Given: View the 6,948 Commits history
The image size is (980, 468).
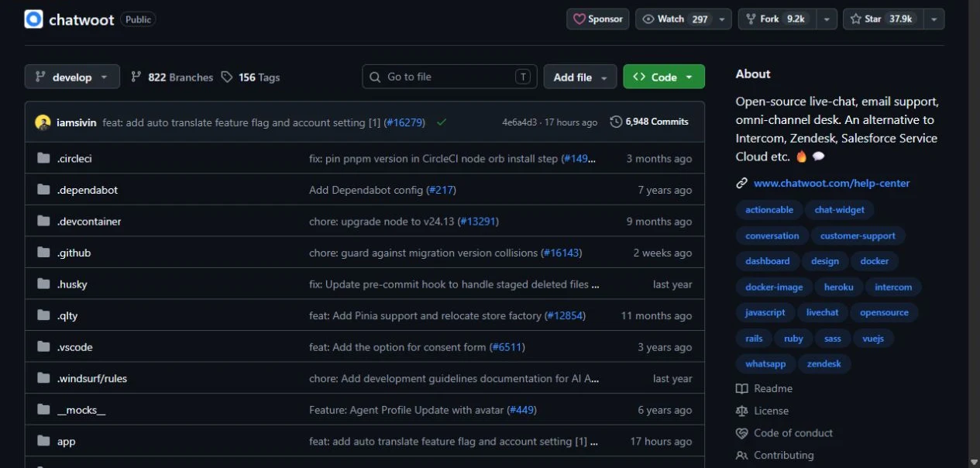Looking at the screenshot, I should tap(649, 122).
